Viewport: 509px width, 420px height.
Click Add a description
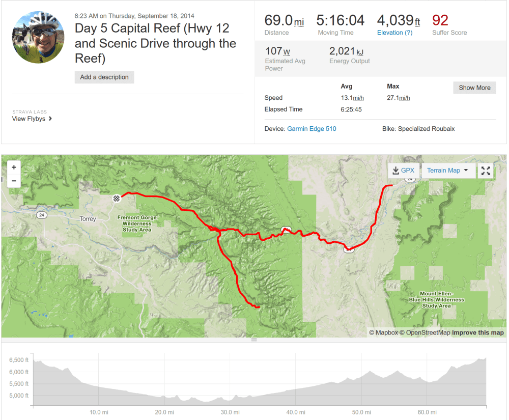pos(104,77)
